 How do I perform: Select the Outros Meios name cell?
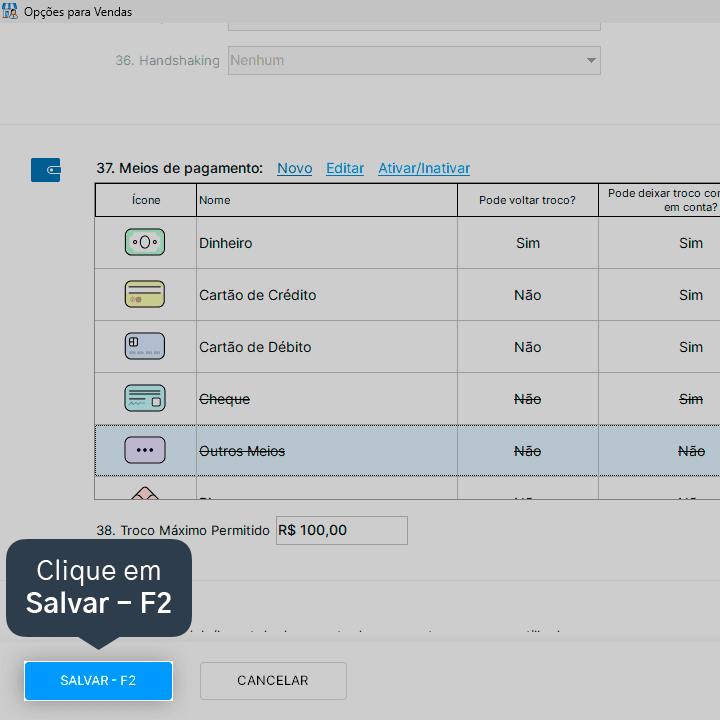(326, 450)
